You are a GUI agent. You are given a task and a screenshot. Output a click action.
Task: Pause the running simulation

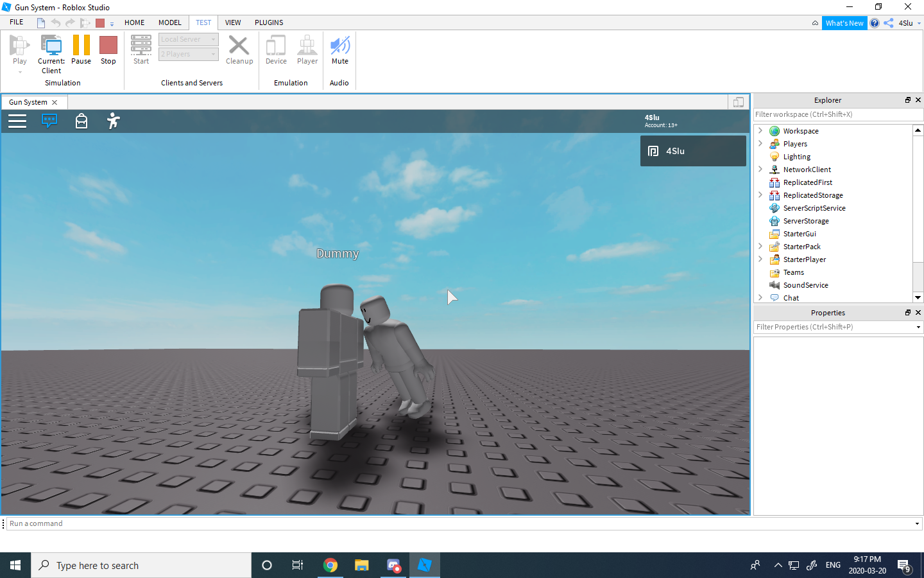(x=81, y=49)
